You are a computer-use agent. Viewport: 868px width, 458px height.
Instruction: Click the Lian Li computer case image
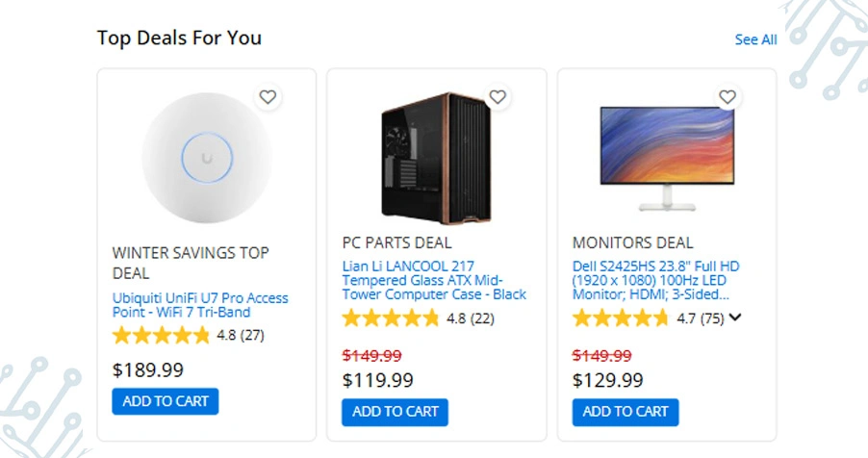436,157
